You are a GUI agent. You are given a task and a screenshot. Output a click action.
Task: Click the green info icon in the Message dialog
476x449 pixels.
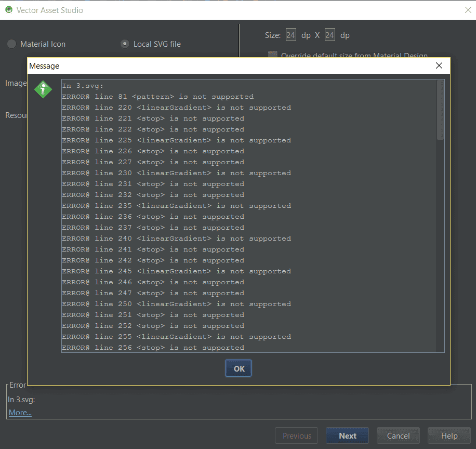click(x=43, y=89)
